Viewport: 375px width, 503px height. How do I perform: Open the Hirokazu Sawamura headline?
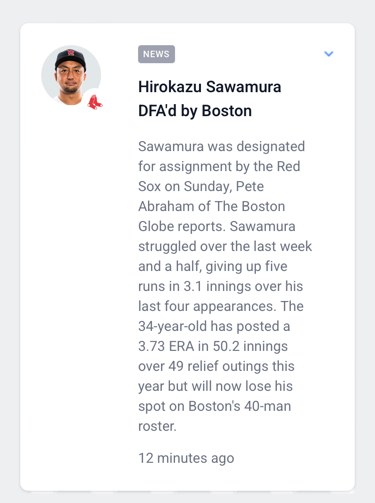pyautogui.click(x=210, y=99)
